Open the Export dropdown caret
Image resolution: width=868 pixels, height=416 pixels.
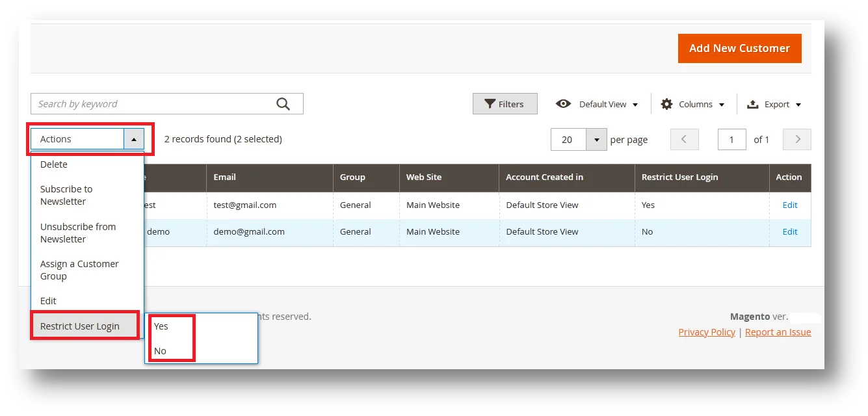(798, 105)
